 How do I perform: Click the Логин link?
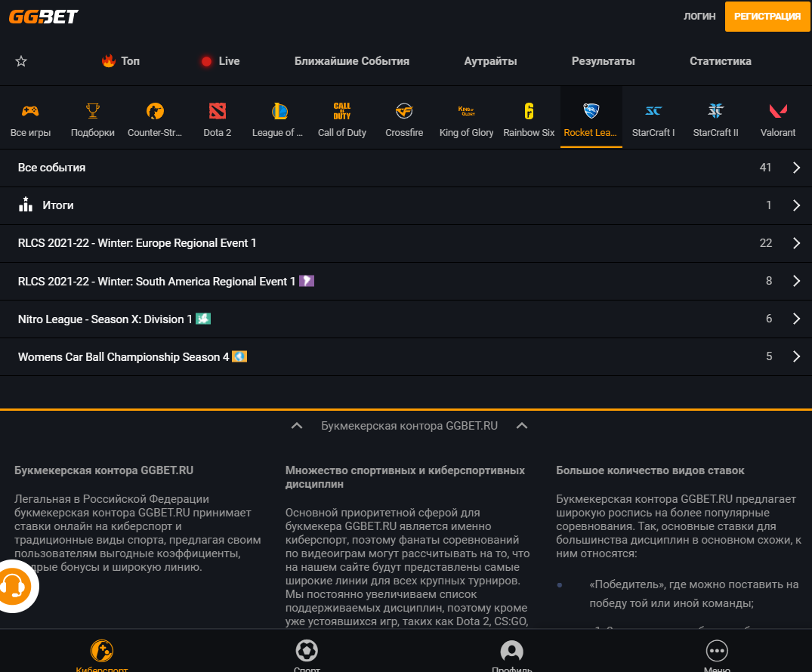pos(699,16)
